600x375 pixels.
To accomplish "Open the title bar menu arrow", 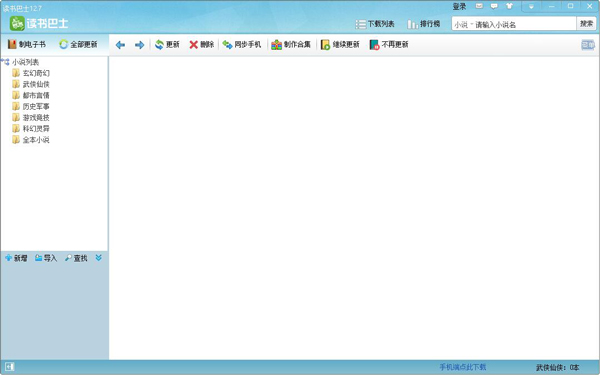I will [531, 6].
